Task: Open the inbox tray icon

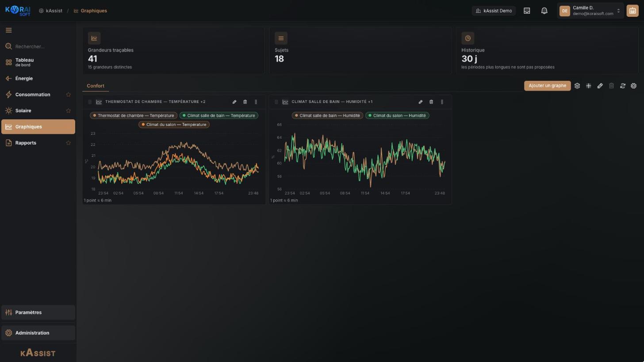Action: pyautogui.click(x=527, y=11)
